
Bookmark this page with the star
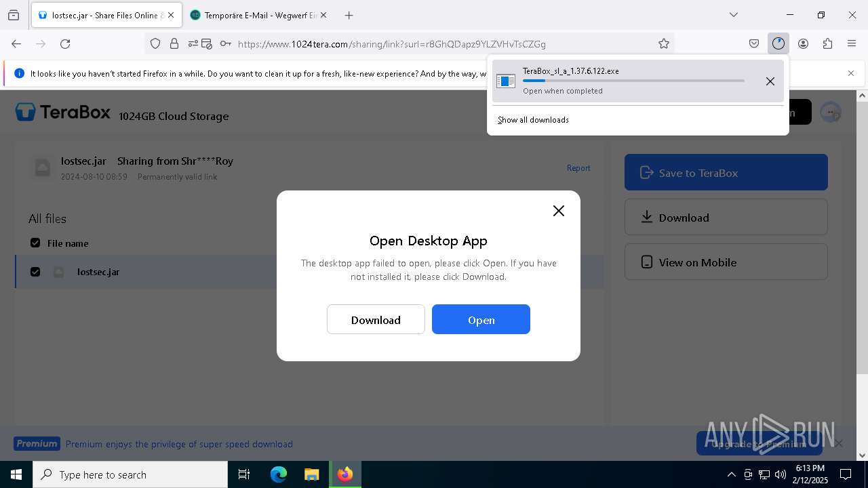(664, 43)
